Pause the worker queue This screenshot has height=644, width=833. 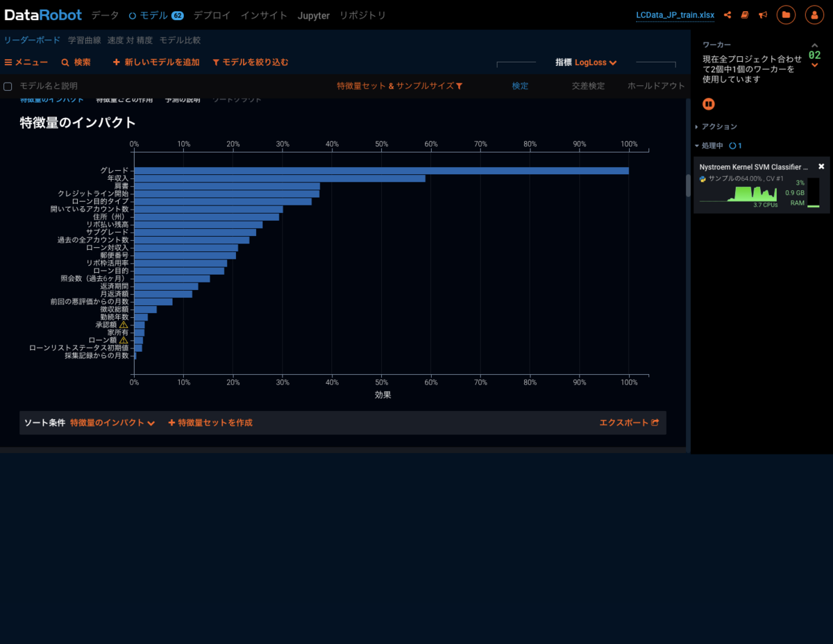coord(709,104)
